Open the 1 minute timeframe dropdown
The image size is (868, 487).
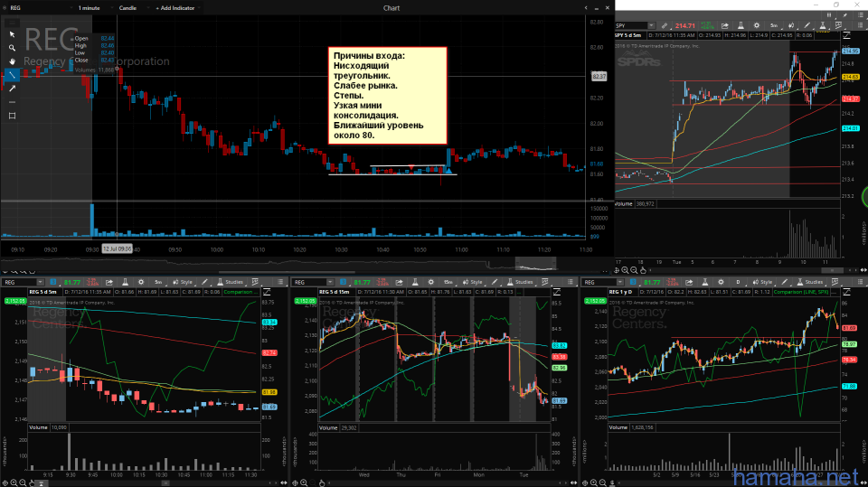click(90, 7)
